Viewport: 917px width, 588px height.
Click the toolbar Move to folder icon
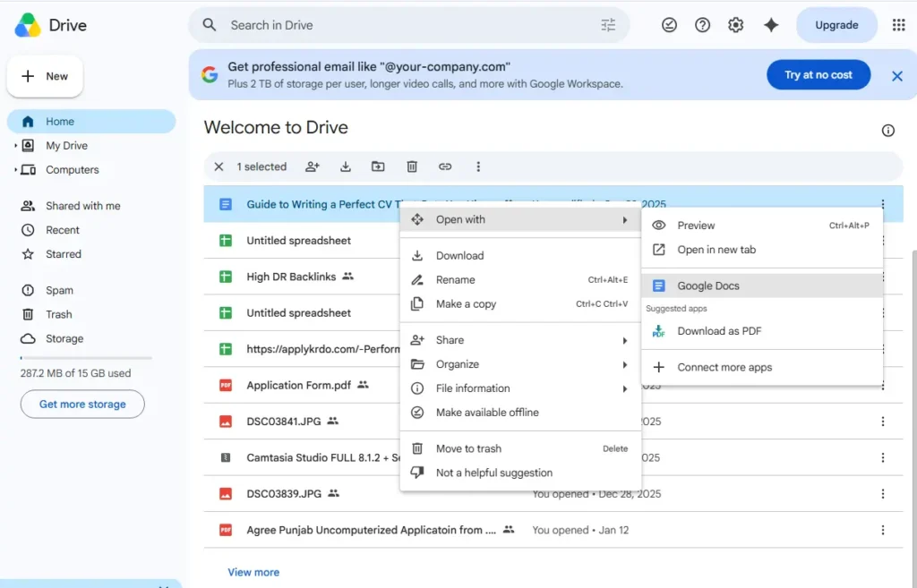(379, 166)
